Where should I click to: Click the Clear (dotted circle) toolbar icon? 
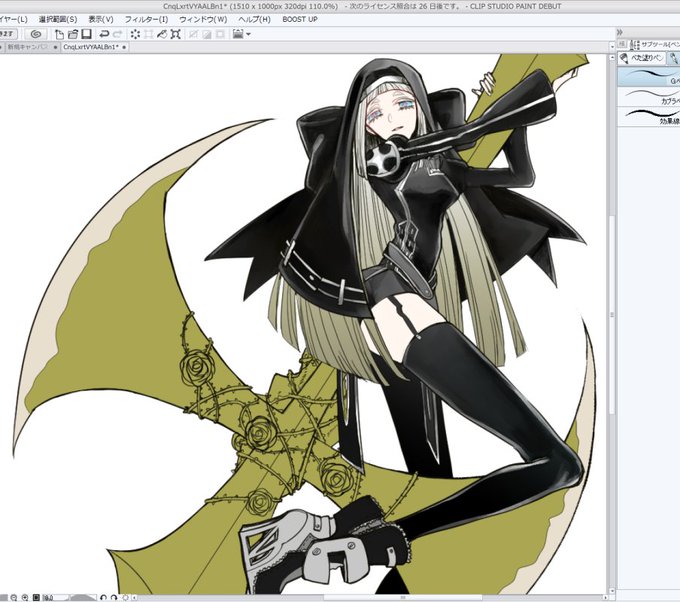[x=135, y=34]
